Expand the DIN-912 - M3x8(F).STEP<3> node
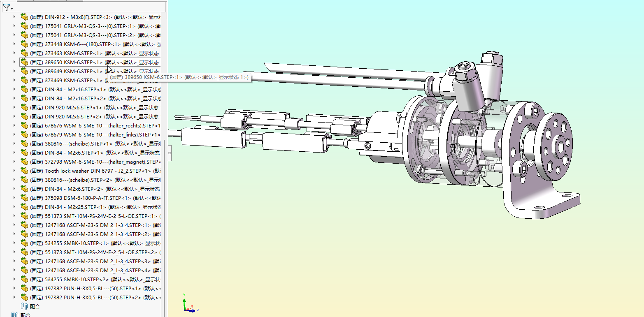Screen dimensions: 644x317 click(14, 17)
